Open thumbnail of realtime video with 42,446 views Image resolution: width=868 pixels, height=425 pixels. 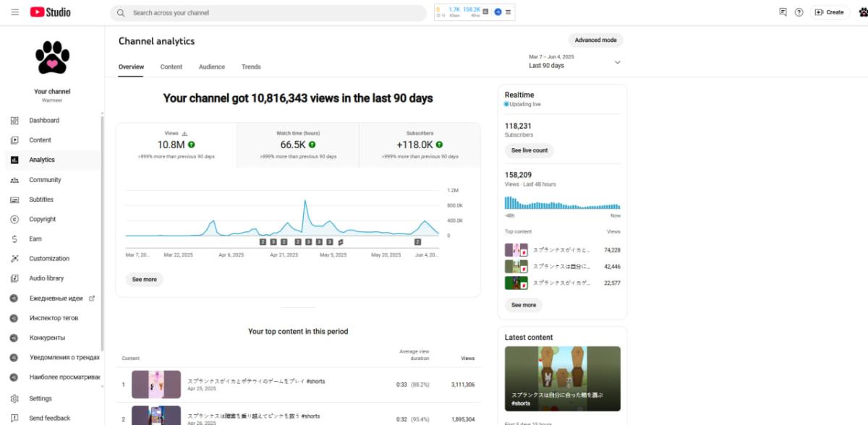(516, 267)
